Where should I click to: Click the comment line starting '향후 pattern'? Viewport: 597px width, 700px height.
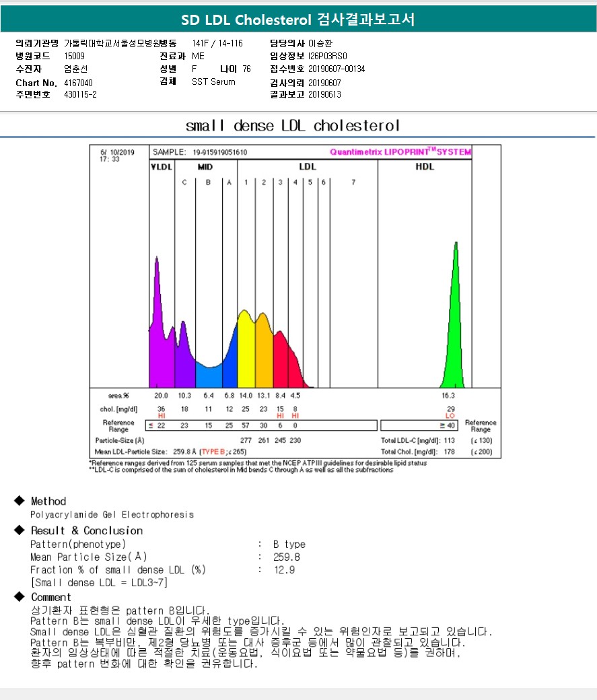point(144,664)
